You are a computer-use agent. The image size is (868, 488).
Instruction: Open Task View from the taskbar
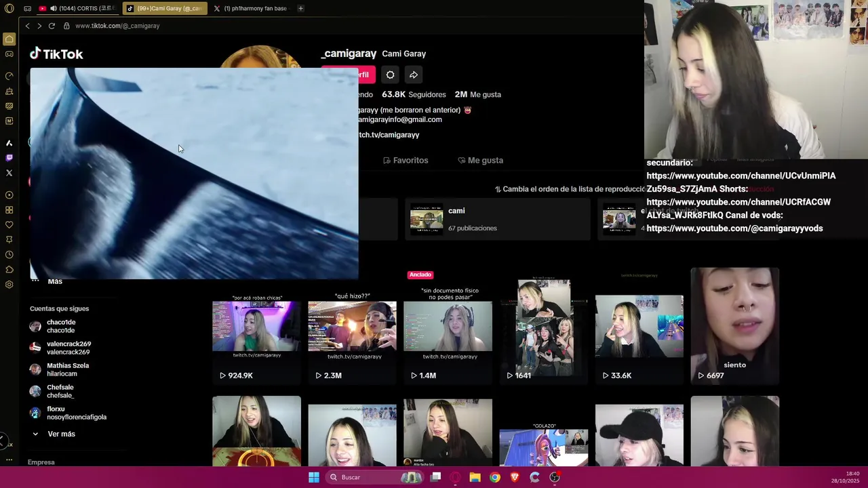click(x=436, y=477)
